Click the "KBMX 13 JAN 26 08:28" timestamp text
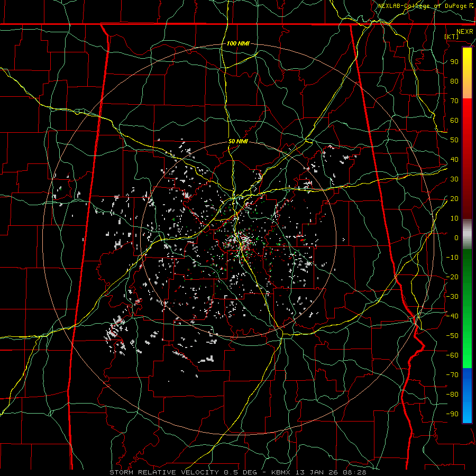The width and height of the screenshot is (476, 476). click(319, 472)
